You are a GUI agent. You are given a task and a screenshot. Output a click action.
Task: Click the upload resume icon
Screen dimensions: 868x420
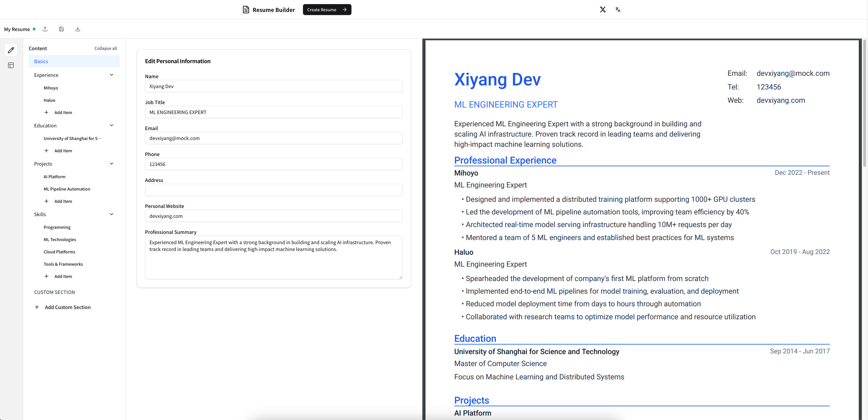click(x=45, y=29)
